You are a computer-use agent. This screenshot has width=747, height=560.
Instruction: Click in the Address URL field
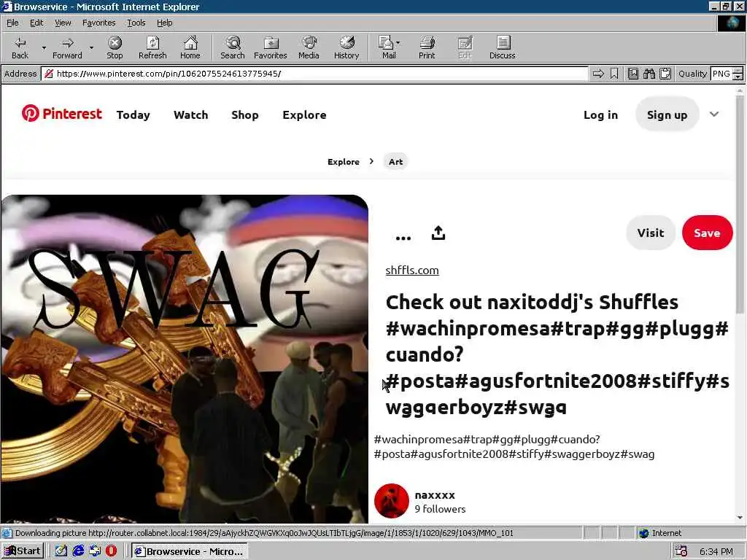pyautogui.click(x=314, y=74)
